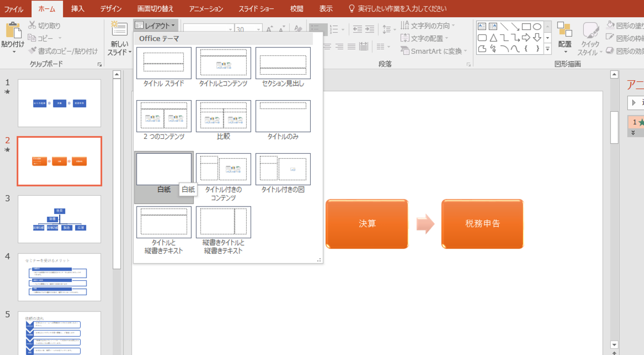The width and height of the screenshot is (644, 355).
Task: Choose the Title Only (タイトルのみ) layout
Action: tap(283, 120)
